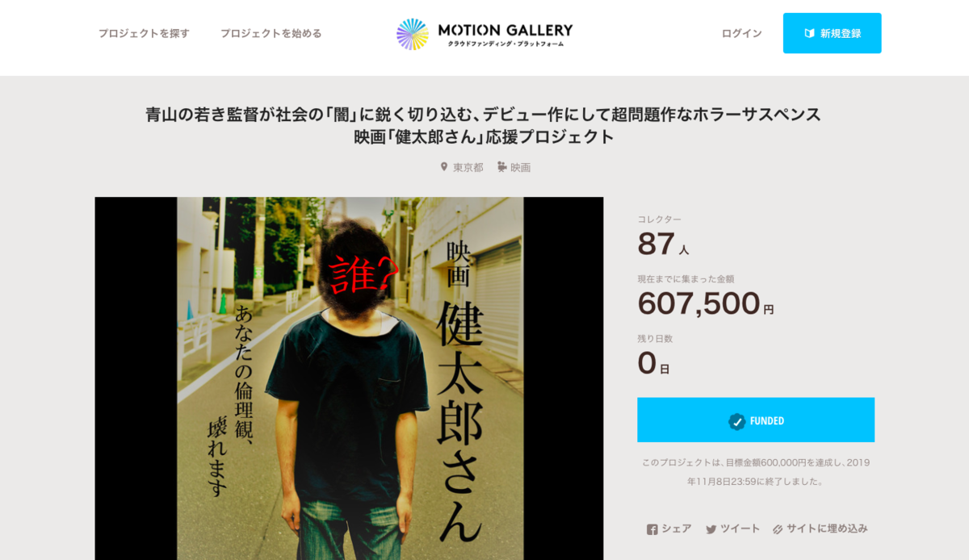Click the Twitter bird icon
The height and width of the screenshot is (560, 969).
click(x=711, y=529)
